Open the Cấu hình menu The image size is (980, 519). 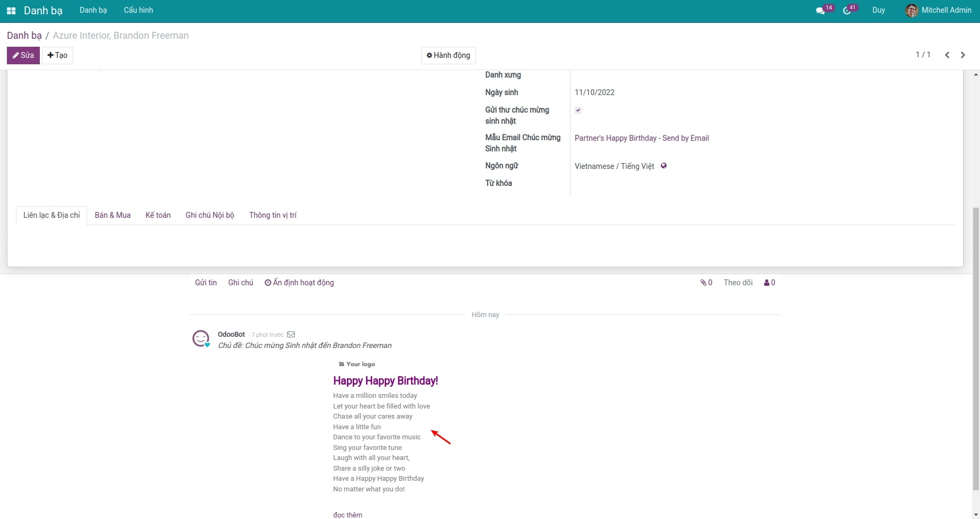click(138, 10)
